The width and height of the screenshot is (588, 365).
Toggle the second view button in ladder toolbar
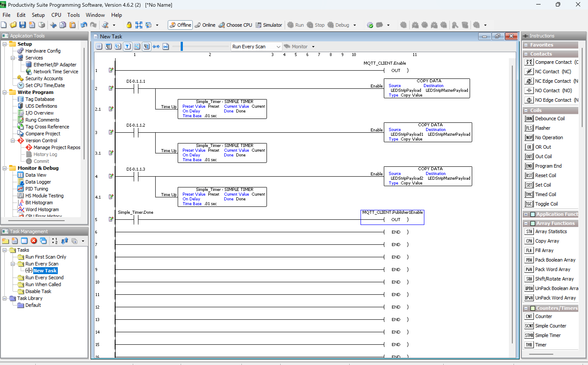(x=108, y=46)
